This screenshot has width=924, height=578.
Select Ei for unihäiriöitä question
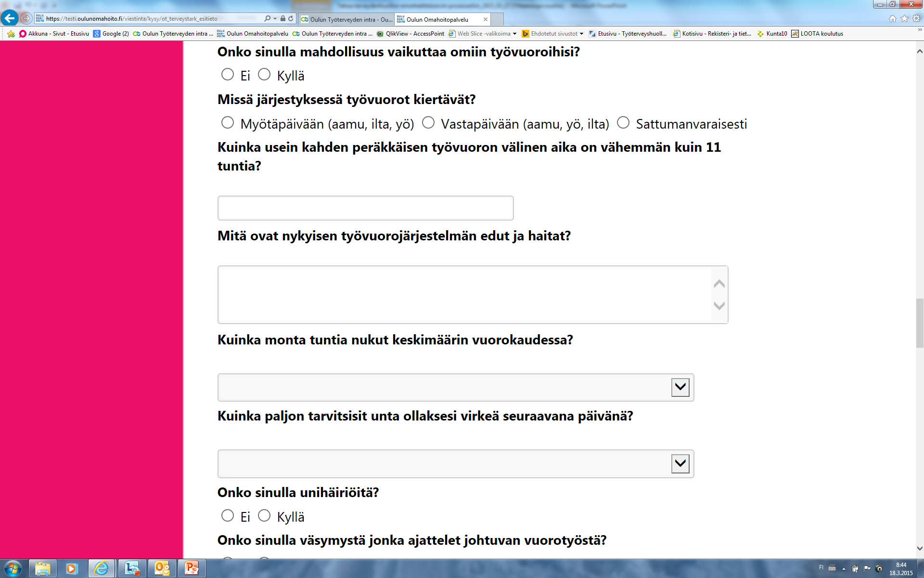(x=228, y=515)
